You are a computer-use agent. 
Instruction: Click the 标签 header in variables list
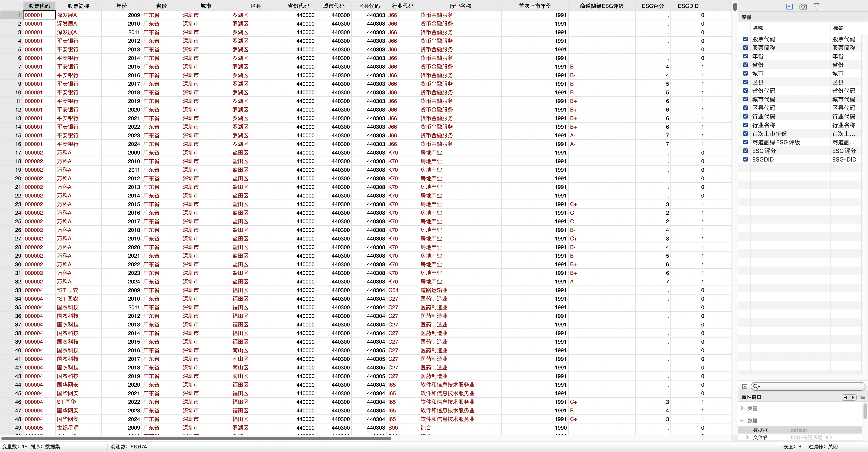838,28
